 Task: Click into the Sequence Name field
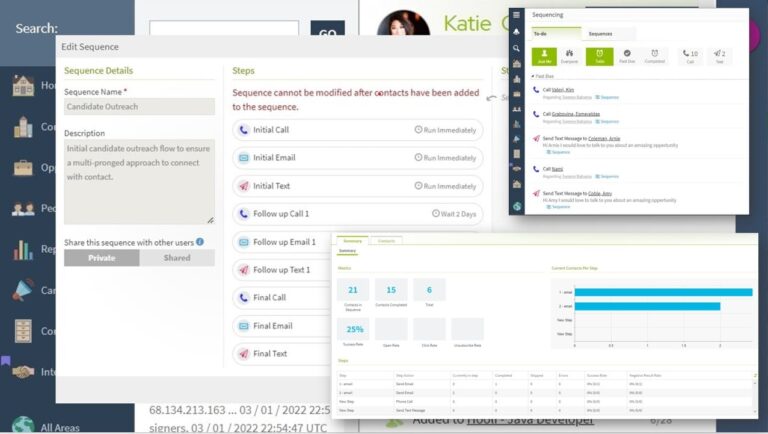click(x=139, y=106)
